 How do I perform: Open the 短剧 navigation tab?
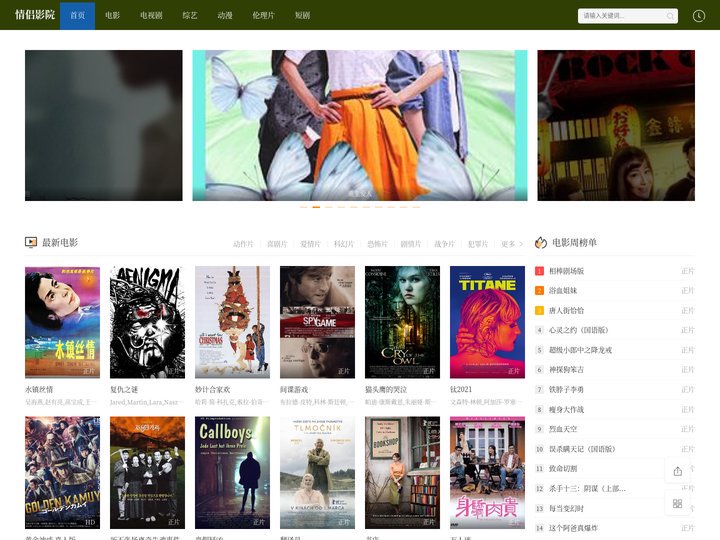[x=302, y=16]
